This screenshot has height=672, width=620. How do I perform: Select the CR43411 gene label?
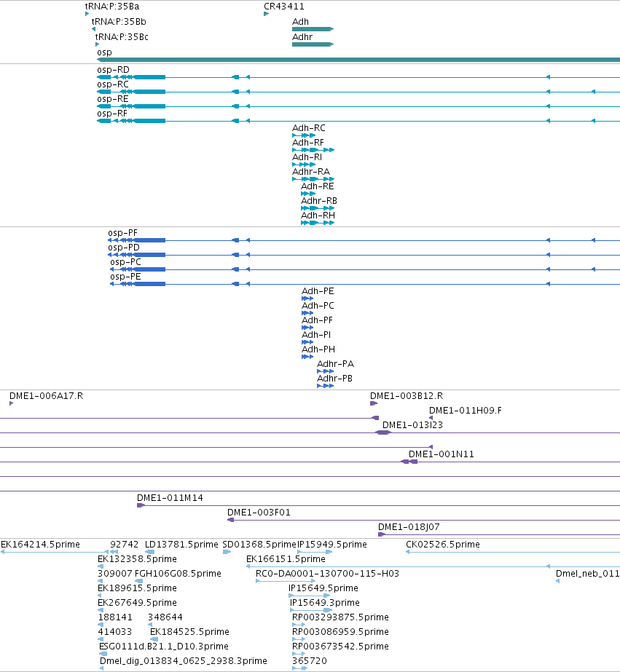(x=284, y=7)
